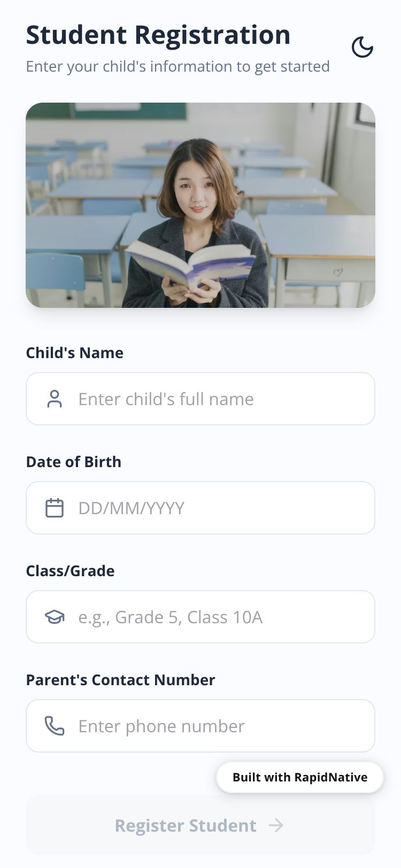401x868 pixels.
Task: Click the calendar icon beside DD/MM/YYYY
Action: pyautogui.click(x=55, y=508)
